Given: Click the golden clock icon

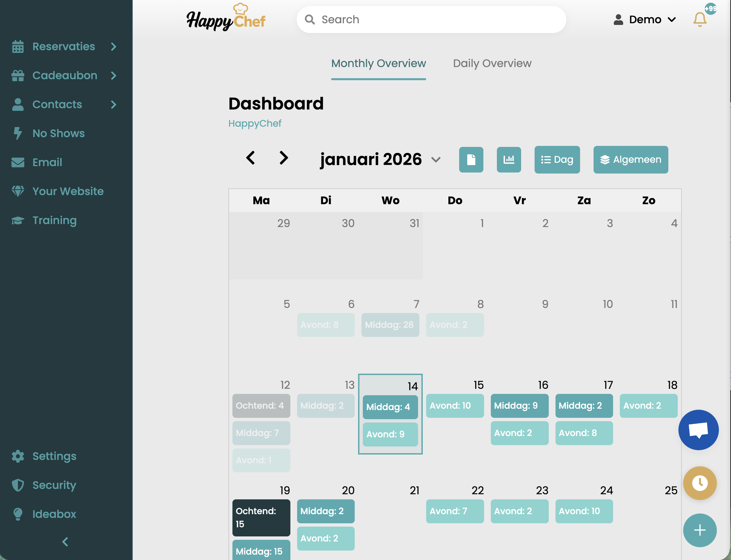Looking at the screenshot, I should [700, 483].
